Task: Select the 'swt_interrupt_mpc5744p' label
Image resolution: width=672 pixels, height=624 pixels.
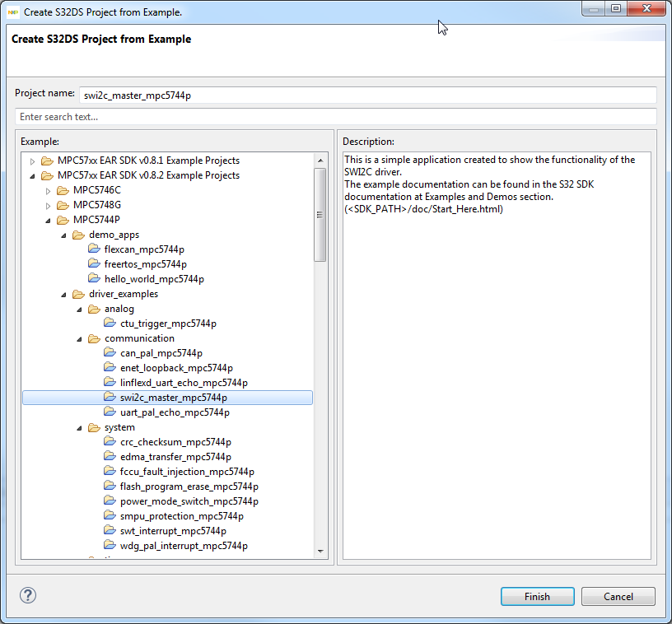Action: point(173,531)
